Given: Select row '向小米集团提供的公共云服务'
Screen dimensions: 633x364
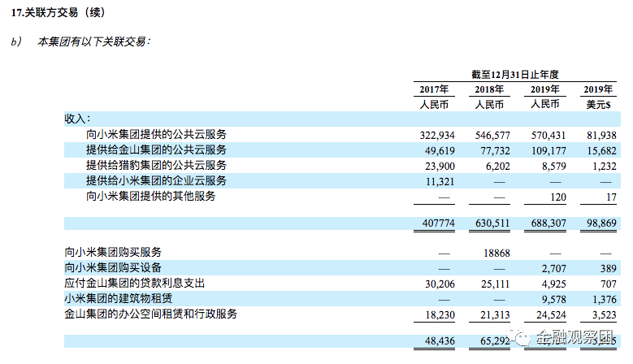Looking at the screenshot, I should pos(156,134).
